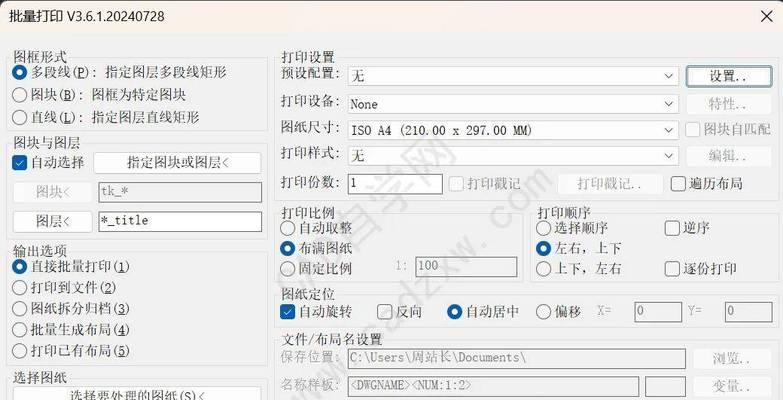Enable the 逆序 checkbox
The image size is (783, 400).
(672, 229)
